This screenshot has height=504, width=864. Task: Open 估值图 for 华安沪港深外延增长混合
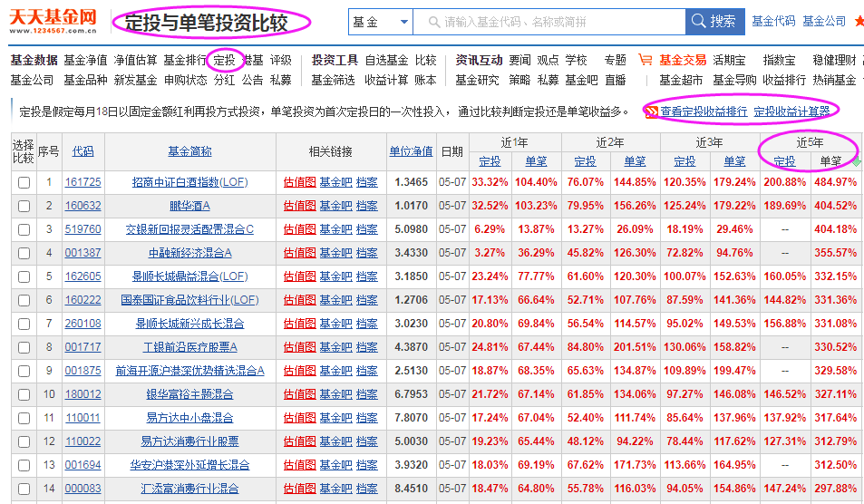pyautogui.click(x=299, y=465)
